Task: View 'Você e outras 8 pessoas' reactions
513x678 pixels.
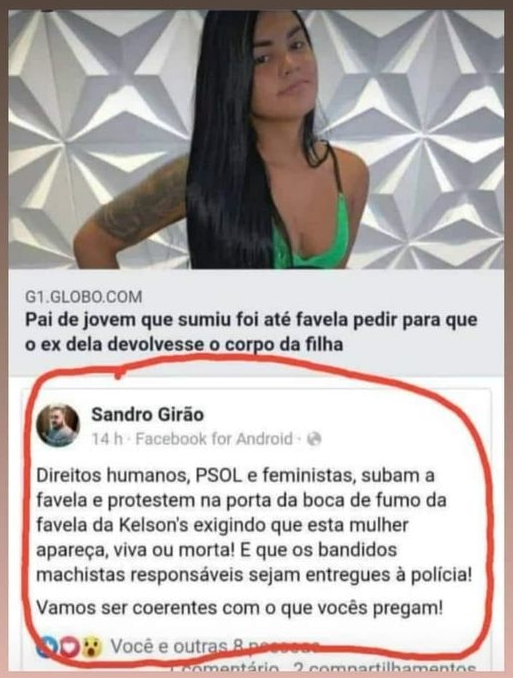Action: (212, 647)
